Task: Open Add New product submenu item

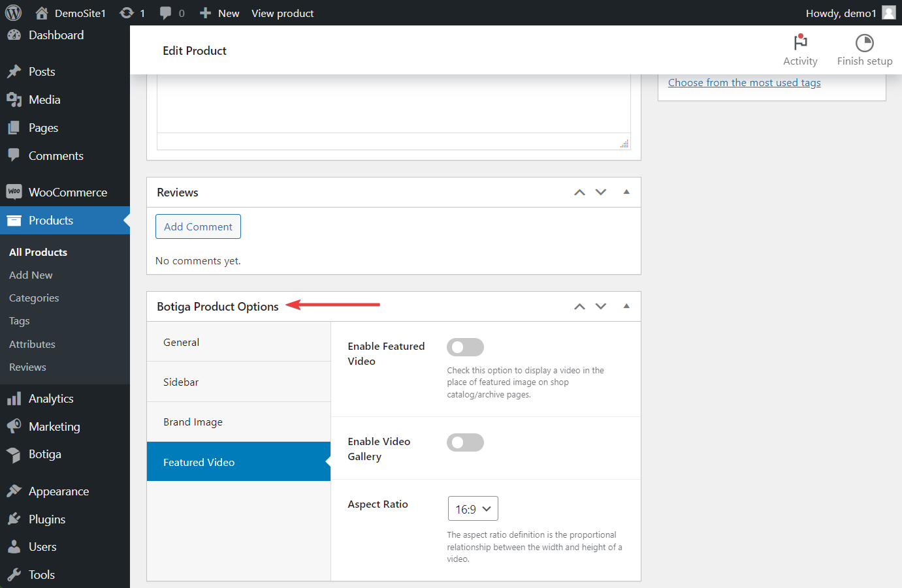Action: 31,275
